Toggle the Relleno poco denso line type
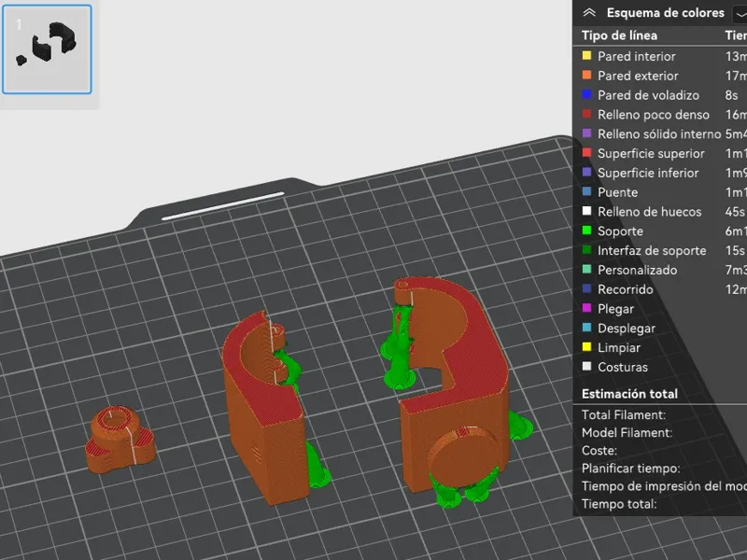 (x=653, y=115)
